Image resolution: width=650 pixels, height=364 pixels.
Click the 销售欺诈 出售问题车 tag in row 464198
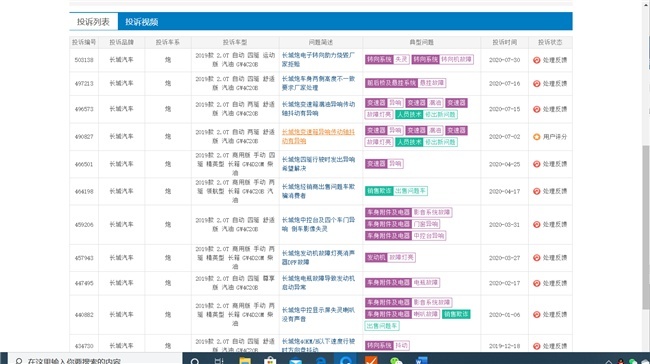pos(396,191)
